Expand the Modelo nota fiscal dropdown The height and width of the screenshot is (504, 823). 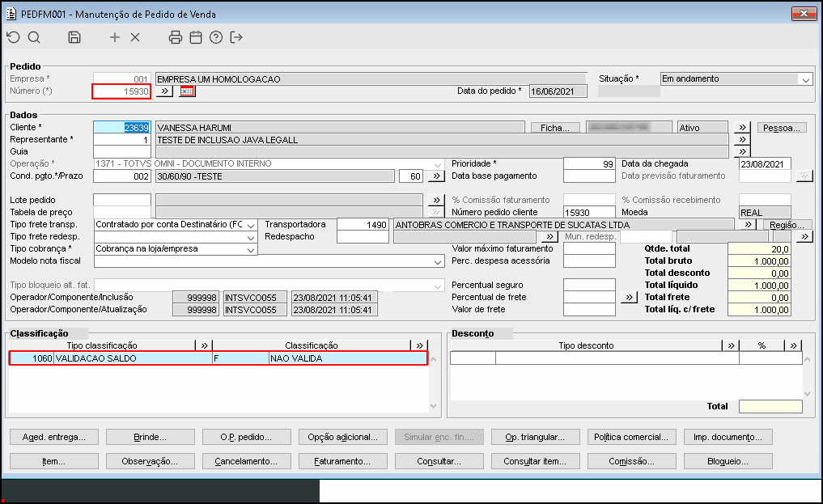[438, 261]
